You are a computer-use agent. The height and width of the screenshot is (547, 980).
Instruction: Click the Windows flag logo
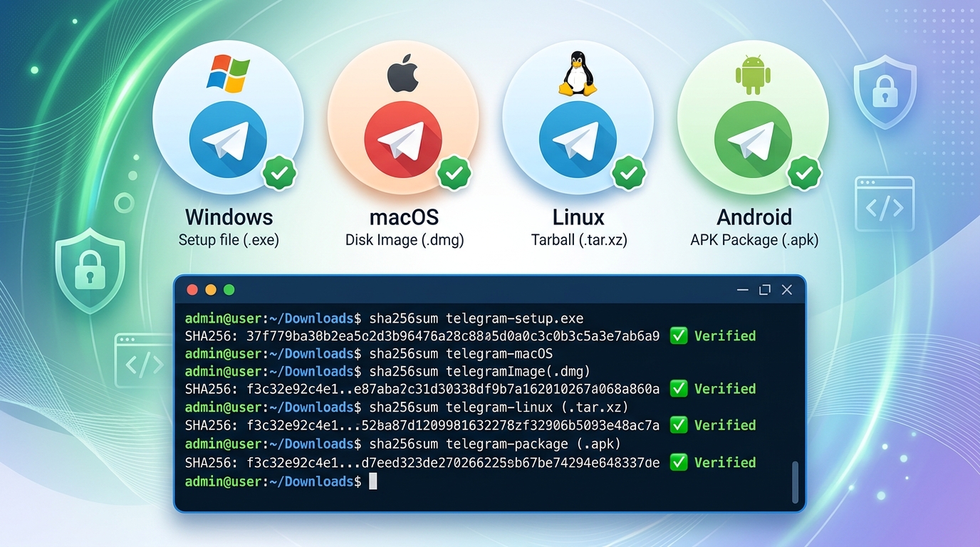tap(229, 73)
